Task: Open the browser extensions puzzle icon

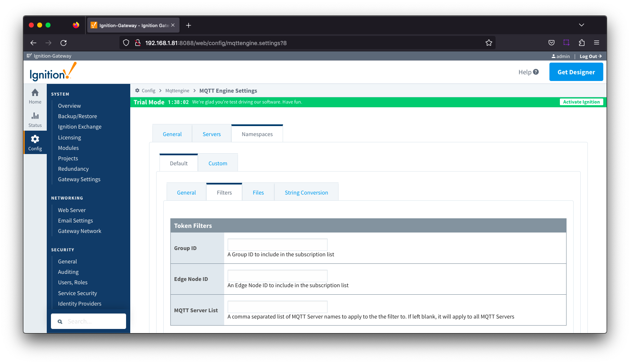Action: pyautogui.click(x=582, y=43)
